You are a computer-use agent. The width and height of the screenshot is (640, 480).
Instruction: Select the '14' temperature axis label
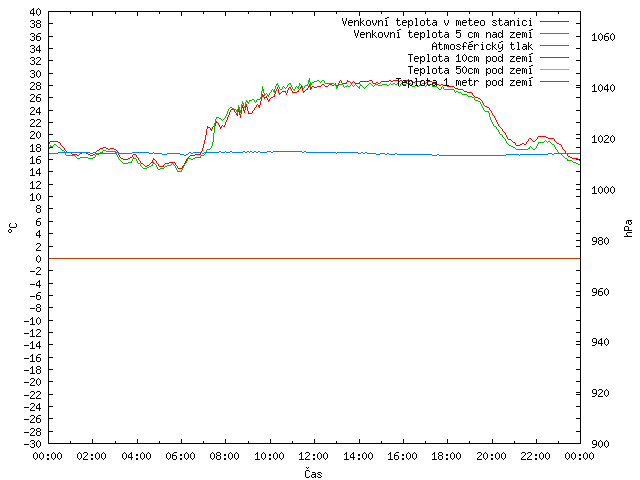coord(36,173)
